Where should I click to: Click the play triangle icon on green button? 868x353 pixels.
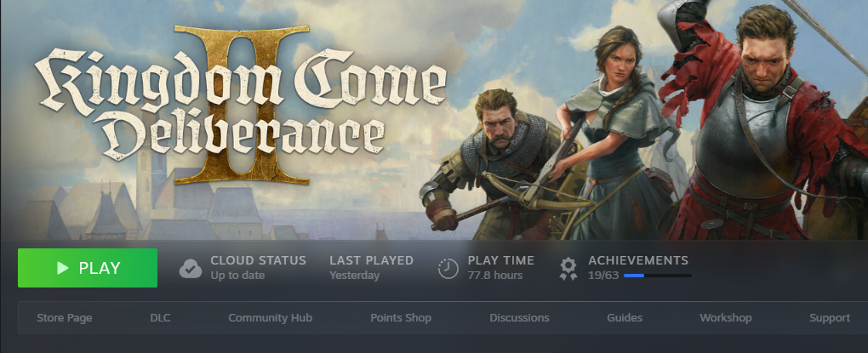(63, 268)
